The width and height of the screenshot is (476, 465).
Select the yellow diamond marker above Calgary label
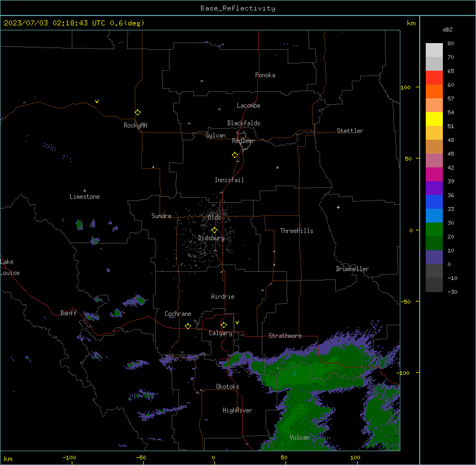[x=224, y=325]
